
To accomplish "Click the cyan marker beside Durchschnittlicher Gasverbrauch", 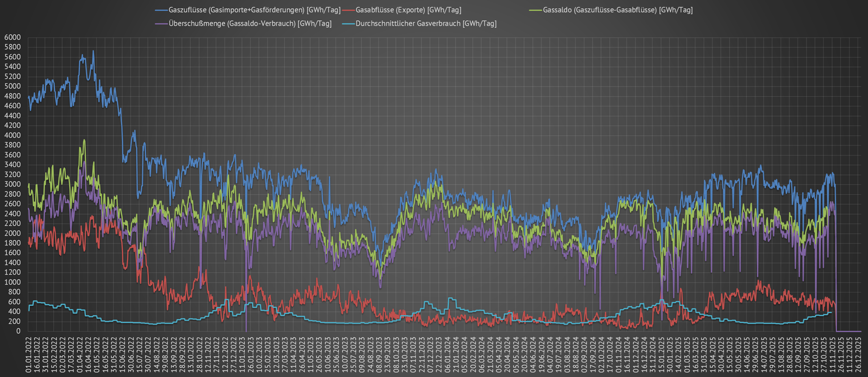I will 348,24.
